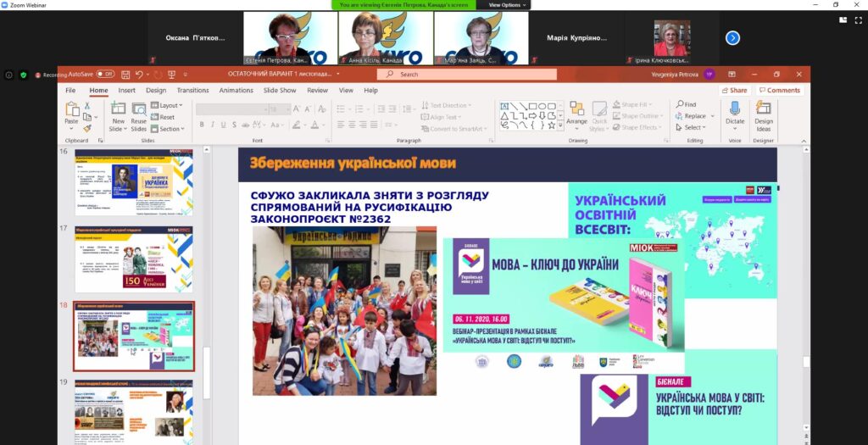This screenshot has height=445, width=868.
Task: Expand Zoom's View Options dropdown
Action: tap(506, 5)
